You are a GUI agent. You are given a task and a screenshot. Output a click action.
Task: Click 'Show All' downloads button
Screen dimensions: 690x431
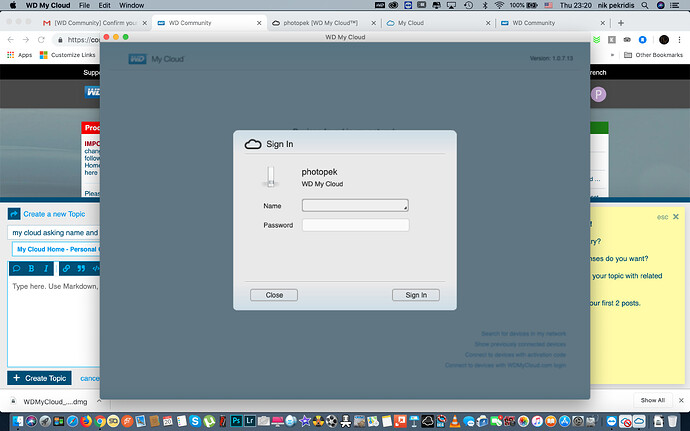[x=653, y=400]
